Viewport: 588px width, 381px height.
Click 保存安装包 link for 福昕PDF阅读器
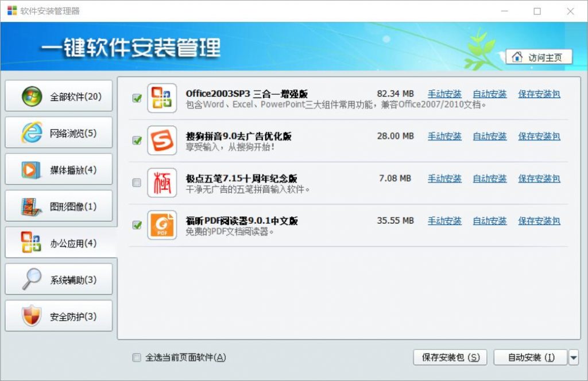pyautogui.click(x=539, y=221)
